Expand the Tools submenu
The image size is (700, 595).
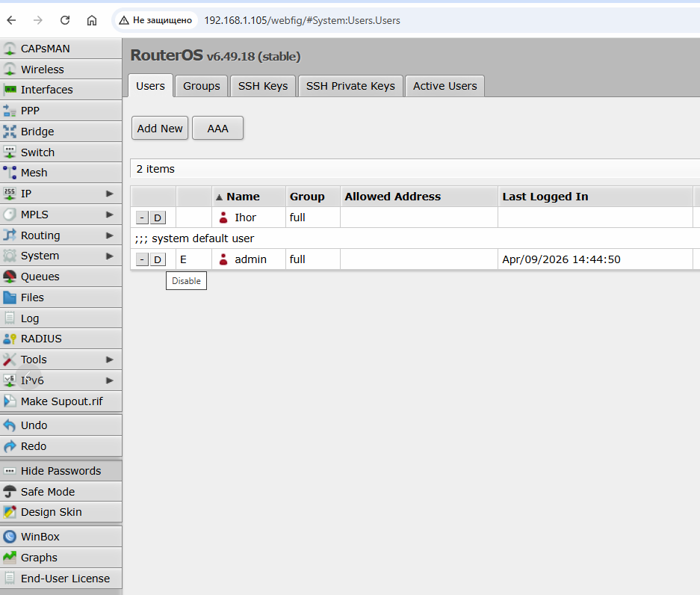coord(109,360)
